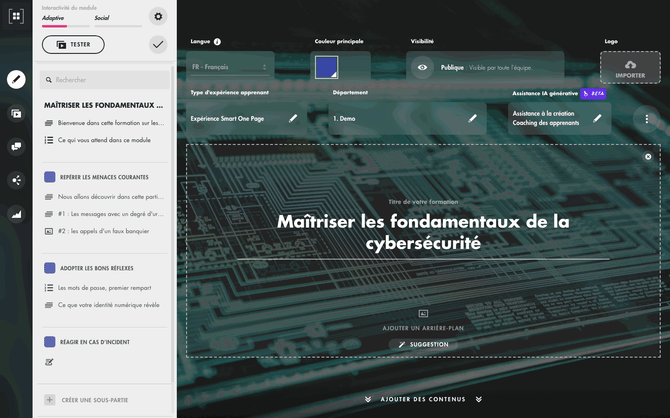
Task: Click plus icon for Créer une sous-partie
Action: click(x=50, y=400)
